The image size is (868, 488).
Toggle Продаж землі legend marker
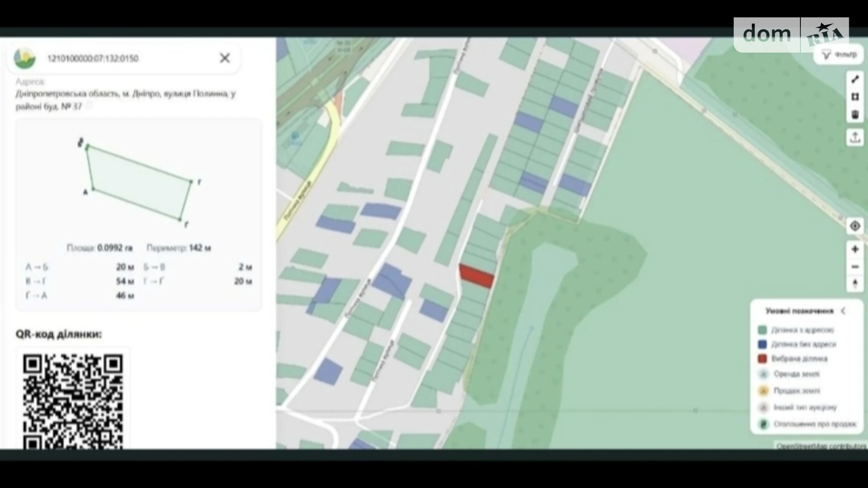click(763, 390)
